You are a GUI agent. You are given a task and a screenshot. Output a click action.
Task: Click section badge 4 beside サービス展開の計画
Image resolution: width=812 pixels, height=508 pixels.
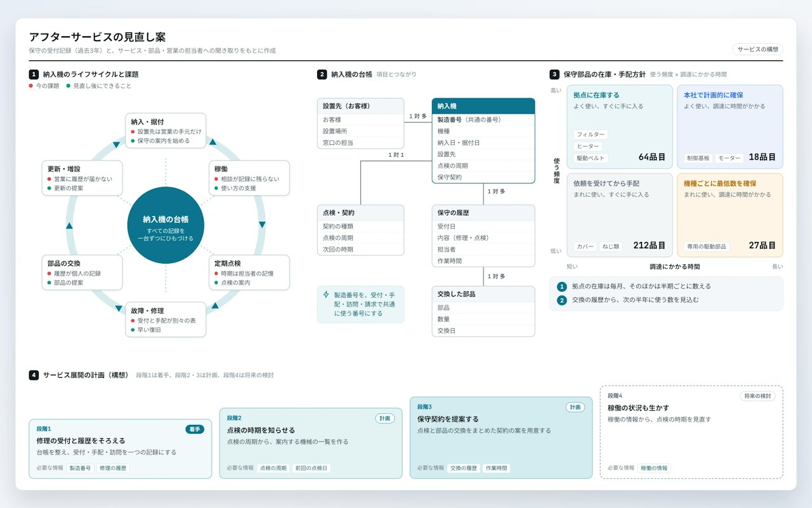(x=34, y=375)
